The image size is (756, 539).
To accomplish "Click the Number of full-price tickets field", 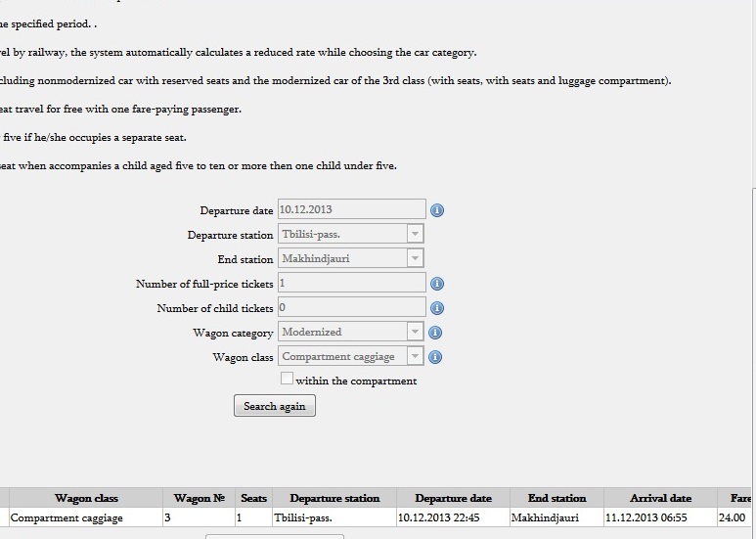I will pos(352,283).
